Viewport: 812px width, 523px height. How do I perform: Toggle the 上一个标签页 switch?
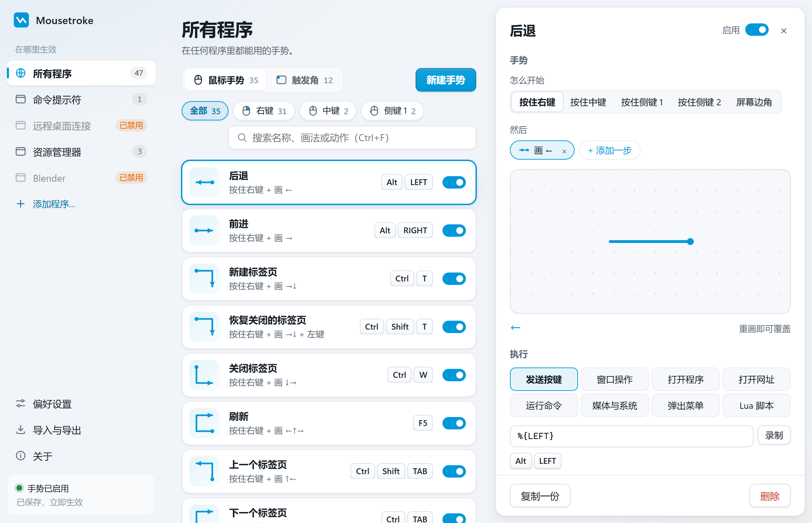(x=454, y=471)
